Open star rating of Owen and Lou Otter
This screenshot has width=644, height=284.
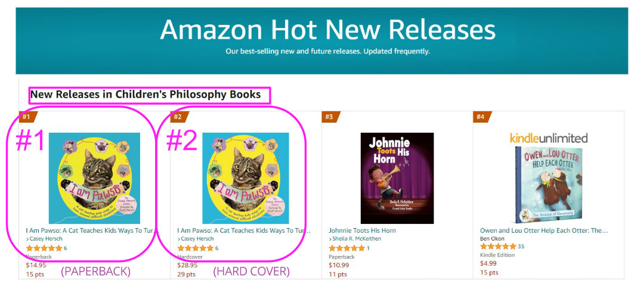coord(497,246)
